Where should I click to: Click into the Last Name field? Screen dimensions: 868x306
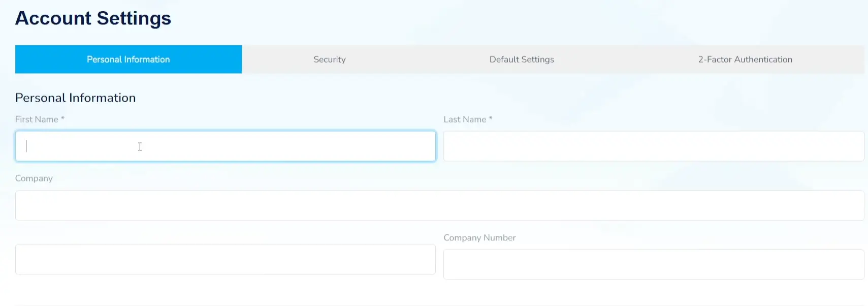pyautogui.click(x=654, y=146)
